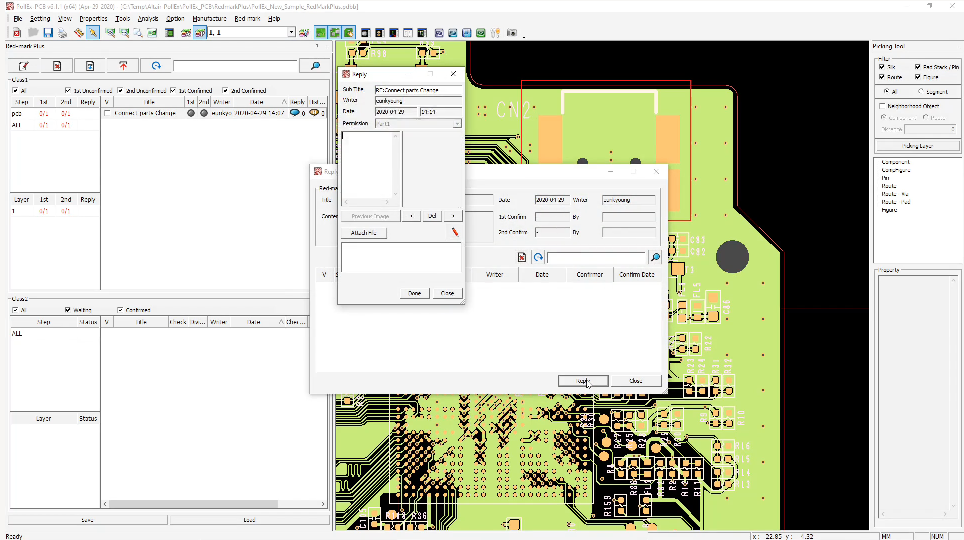Click the red up-arrow upload icon
Screen dimensions: 964x540
[123, 66]
